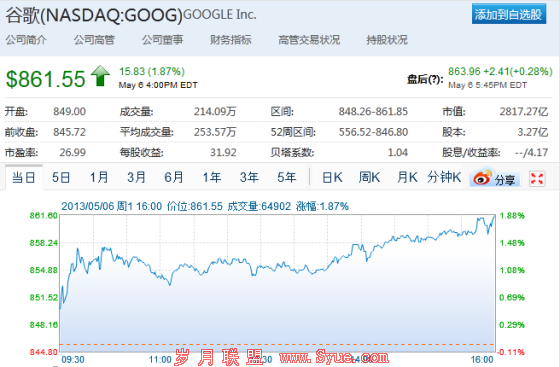Click the 盘后(?) help label
The height and width of the screenshot is (367, 560).
coord(425,79)
